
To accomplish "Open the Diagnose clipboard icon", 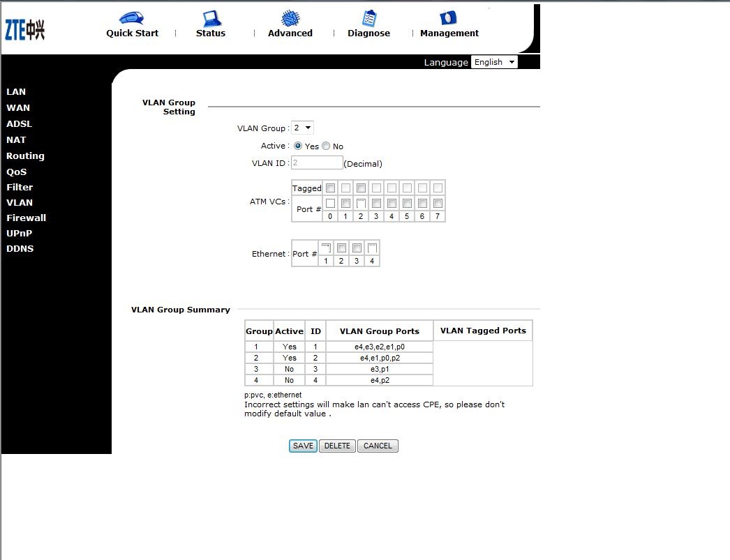I will (x=369, y=19).
